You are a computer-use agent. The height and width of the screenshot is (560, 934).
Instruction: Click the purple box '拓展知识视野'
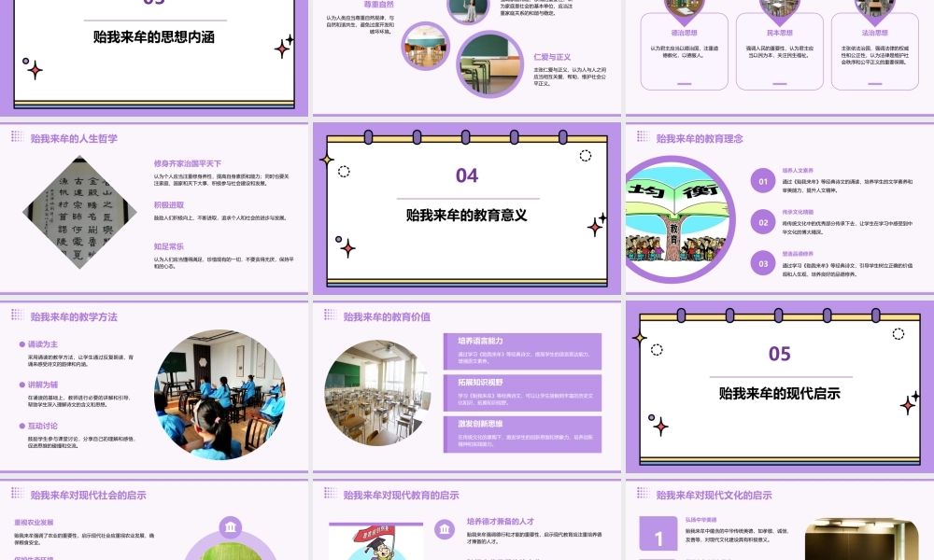(522, 393)
